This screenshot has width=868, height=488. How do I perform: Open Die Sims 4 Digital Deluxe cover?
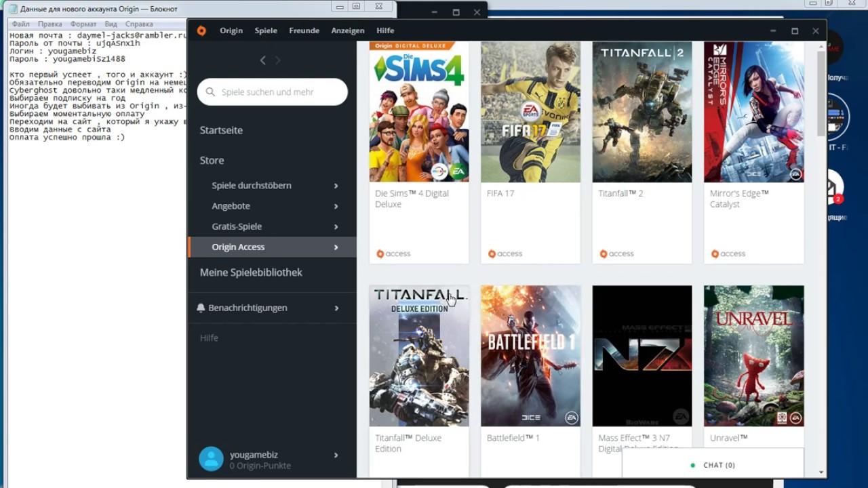[x=419, y=112]
